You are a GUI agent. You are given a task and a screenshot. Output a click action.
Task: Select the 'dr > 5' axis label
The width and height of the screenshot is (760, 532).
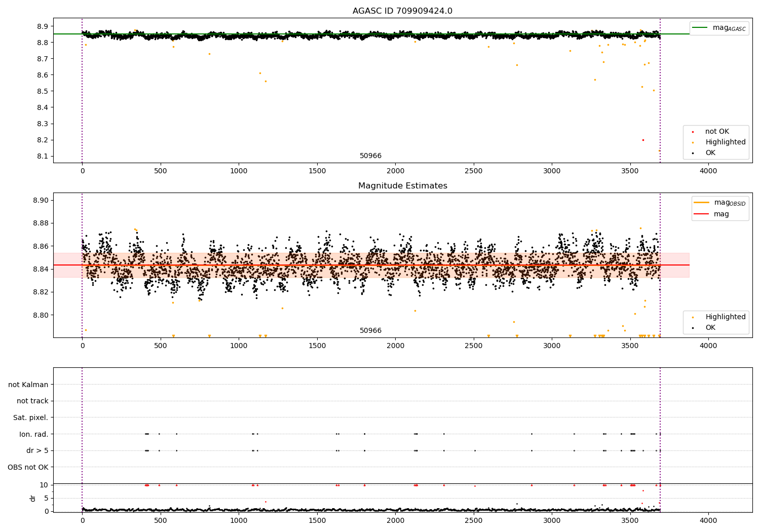pyautogui.click(x=37, y=451)
